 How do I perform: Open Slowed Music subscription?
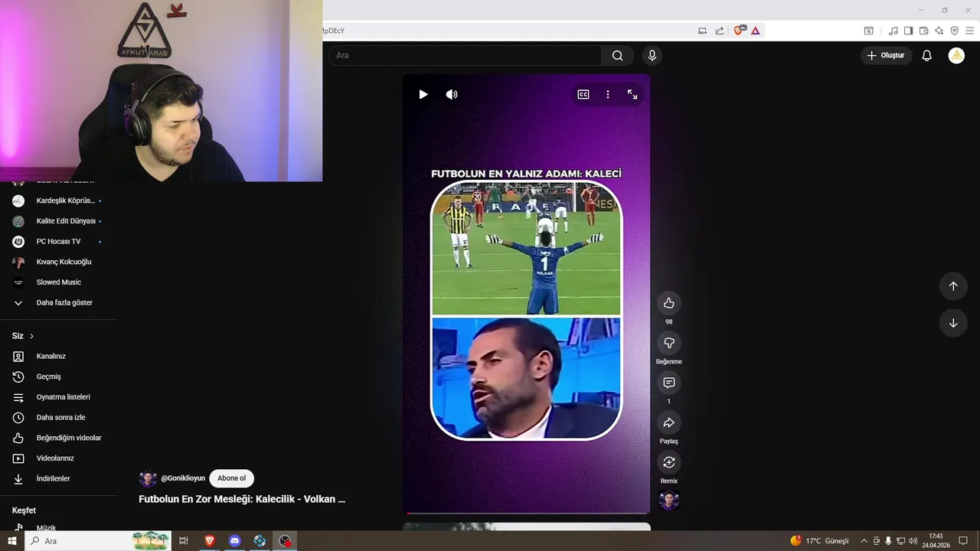(x=59, y=282)
